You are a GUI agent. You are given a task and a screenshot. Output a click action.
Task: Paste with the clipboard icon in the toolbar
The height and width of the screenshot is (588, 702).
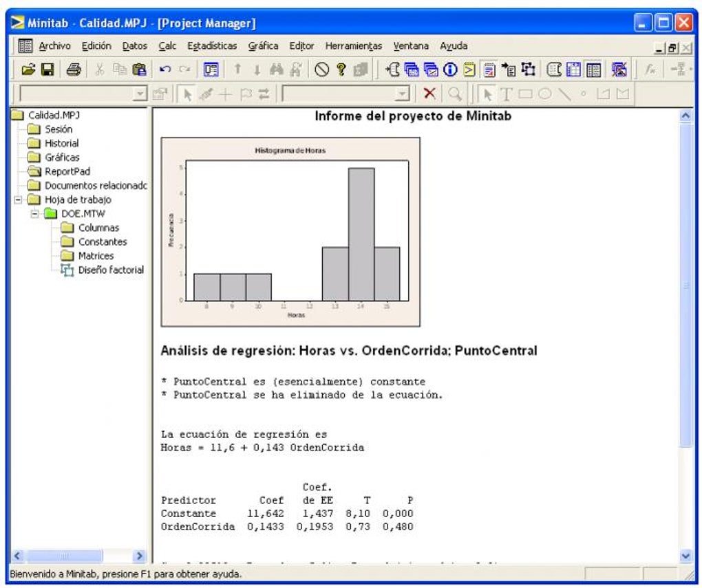(140, 69)
